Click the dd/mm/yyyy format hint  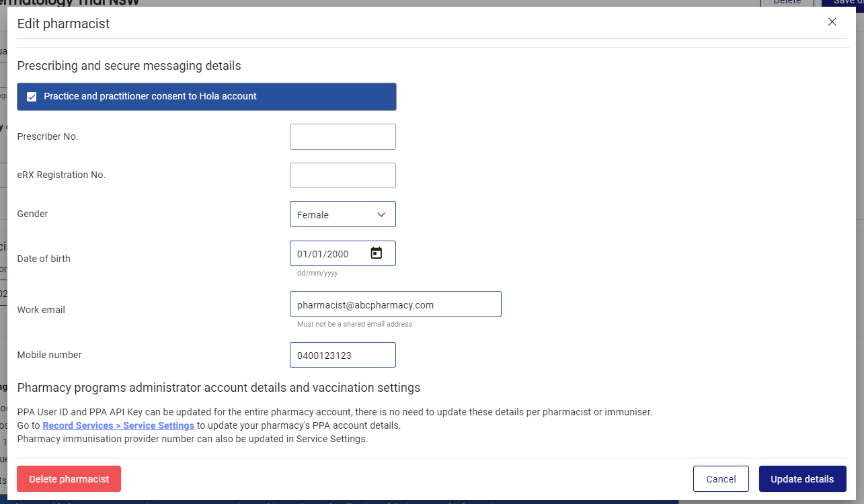[x=317, y=274]
